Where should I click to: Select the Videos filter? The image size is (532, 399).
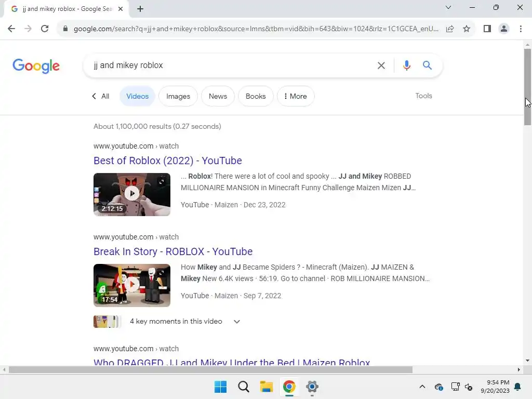tap(137, 96)
